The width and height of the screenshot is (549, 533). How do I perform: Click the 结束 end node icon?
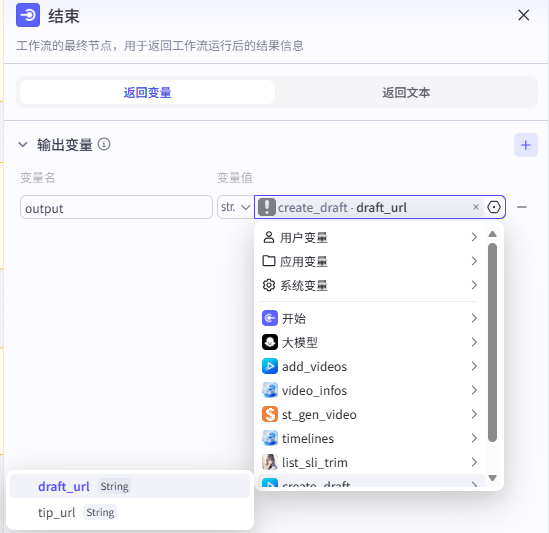tap(28, 15)
